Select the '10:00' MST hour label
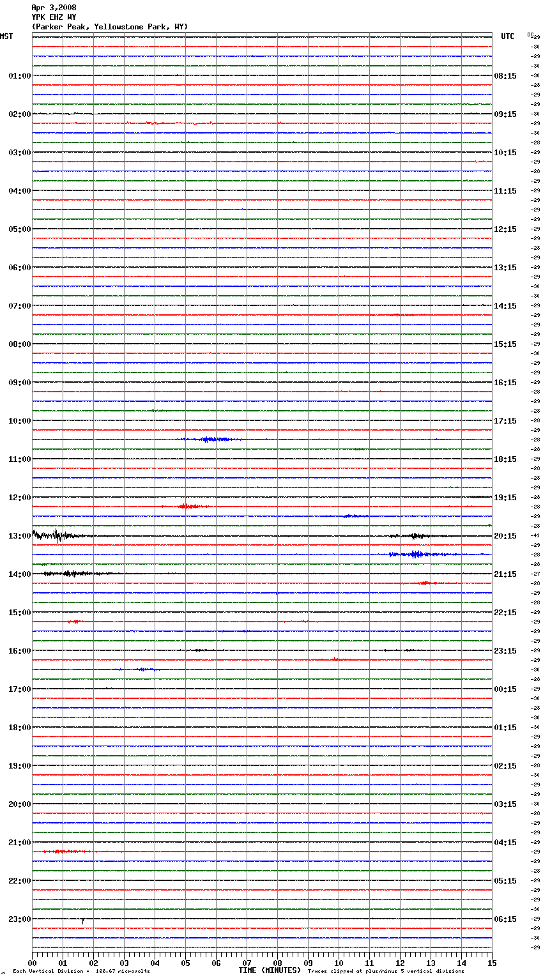The width and height of the screenshot is (543, 980). coord(20,421)
